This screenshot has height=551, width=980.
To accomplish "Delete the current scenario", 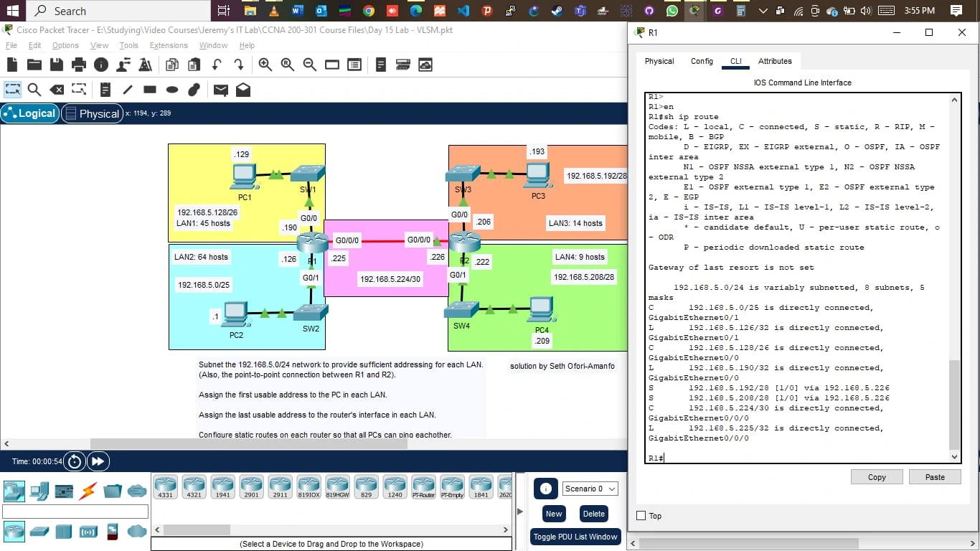I will click(594, 514).
